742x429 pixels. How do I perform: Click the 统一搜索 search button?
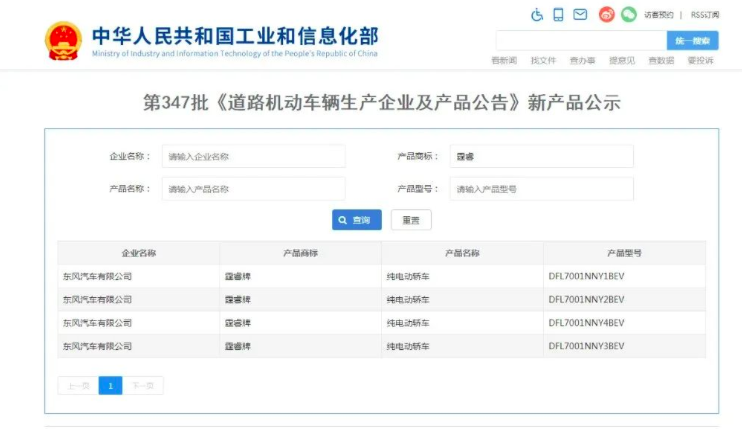point(692,41)
